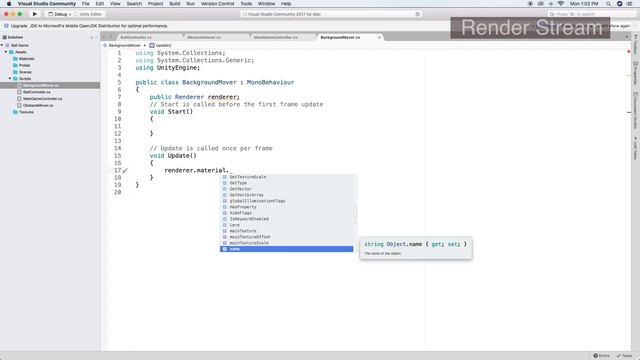Choose highlighted name entry in autocomplete

coord(286,249)
